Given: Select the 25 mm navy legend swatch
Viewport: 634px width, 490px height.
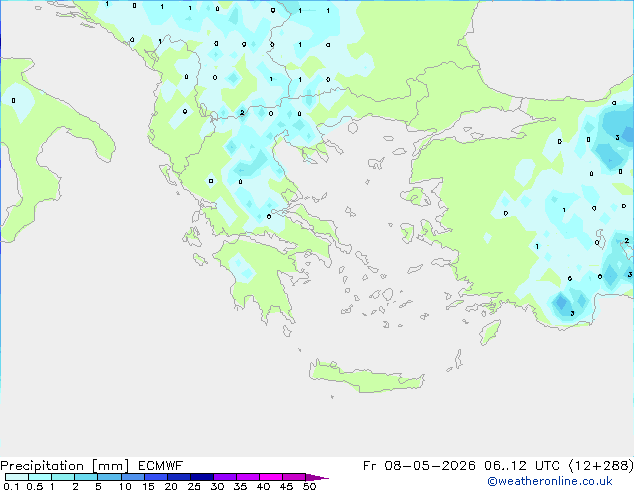Looking at the screenshot, I should point(201,477).
